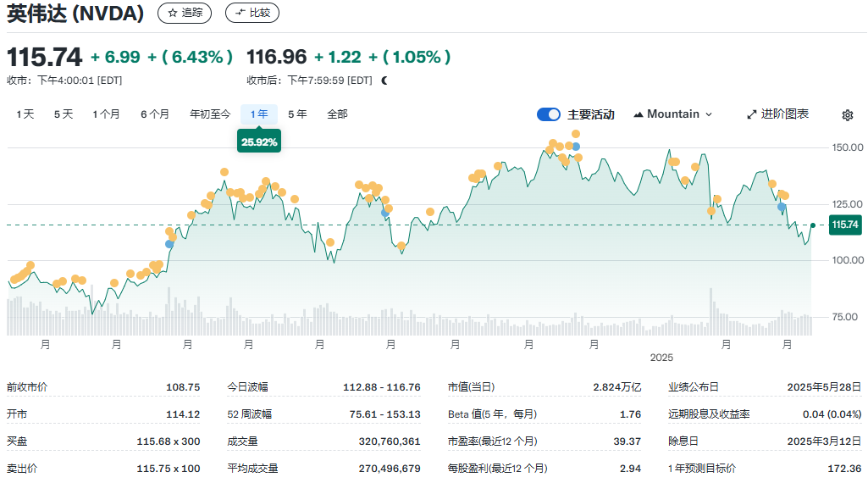Click the after-hours price 116.96
Viewport: 868px width, 483px height.
[x=276, y=57]
